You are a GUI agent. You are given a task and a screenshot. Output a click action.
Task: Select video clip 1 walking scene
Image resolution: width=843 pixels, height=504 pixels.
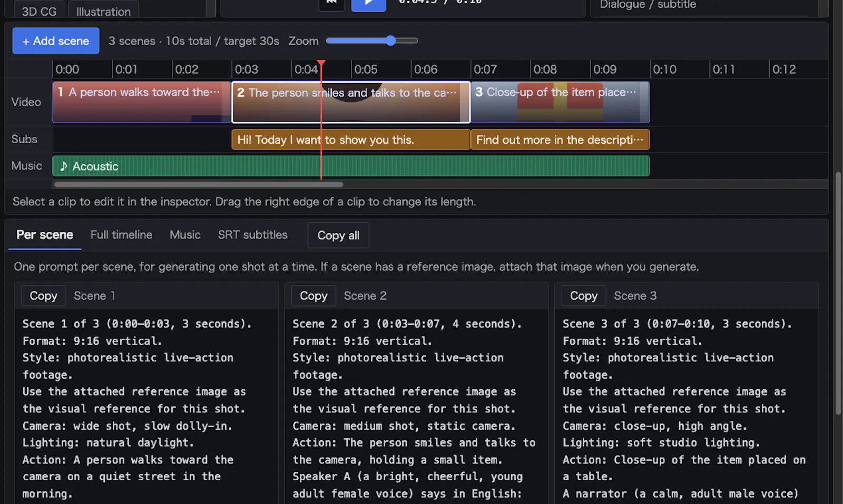[142, 102]
